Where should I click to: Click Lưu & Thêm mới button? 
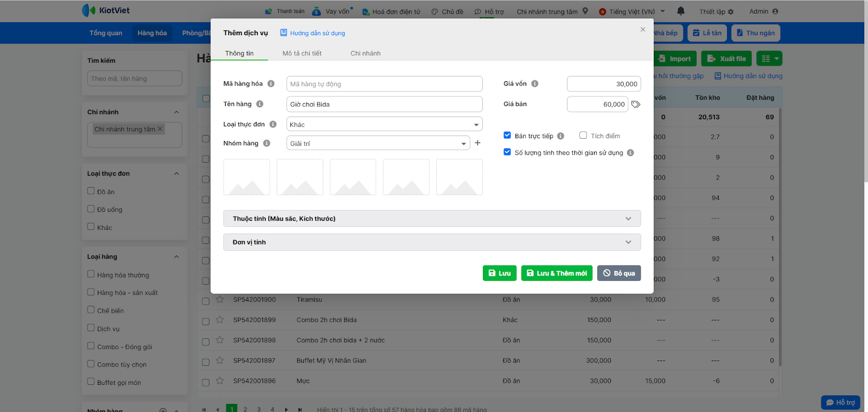point(557,273)
